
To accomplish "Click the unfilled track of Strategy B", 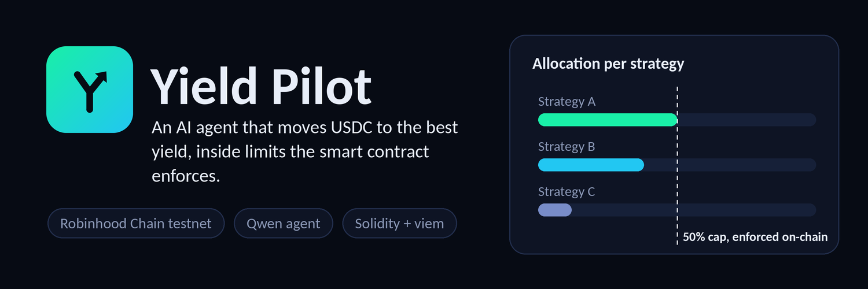I will point(730,165).
